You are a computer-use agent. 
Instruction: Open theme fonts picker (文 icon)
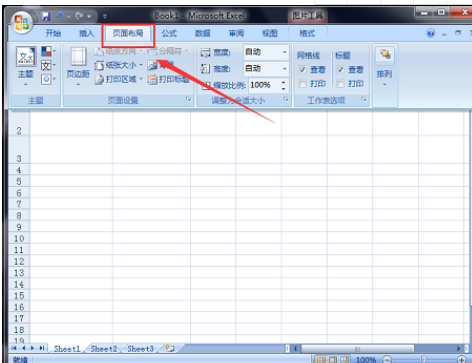48,65
